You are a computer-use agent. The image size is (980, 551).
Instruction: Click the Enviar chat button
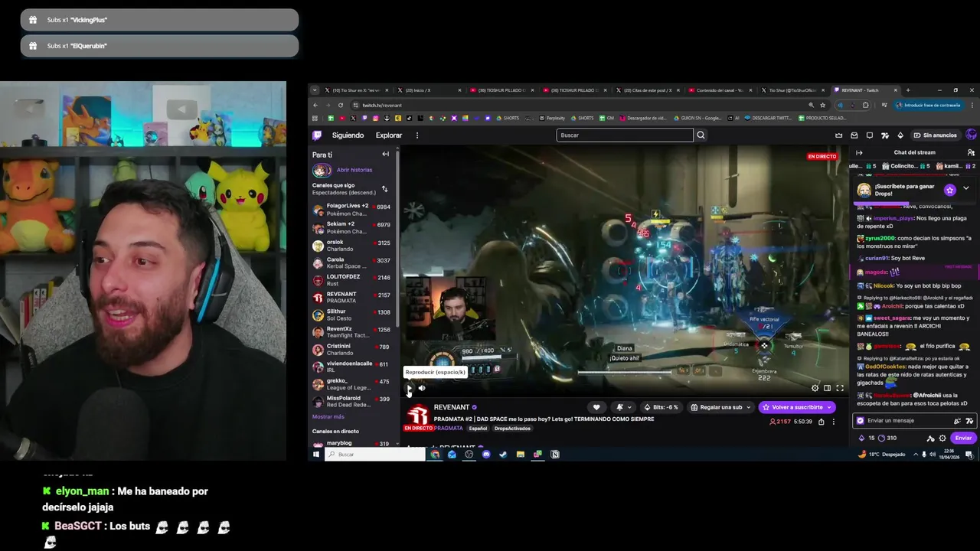(963, 438)
